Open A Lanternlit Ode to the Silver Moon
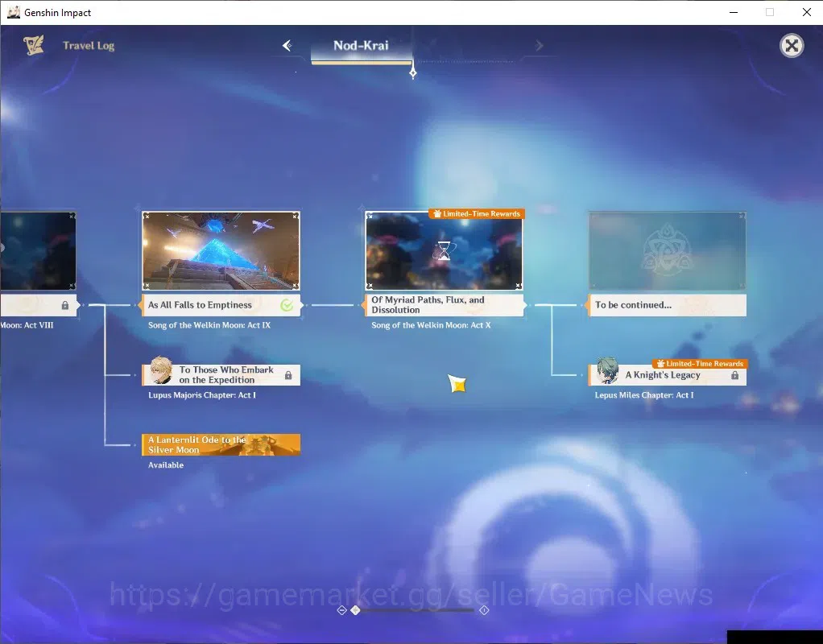Image resolution: width=823 pixels, height=644 pixels. (221, 444)
